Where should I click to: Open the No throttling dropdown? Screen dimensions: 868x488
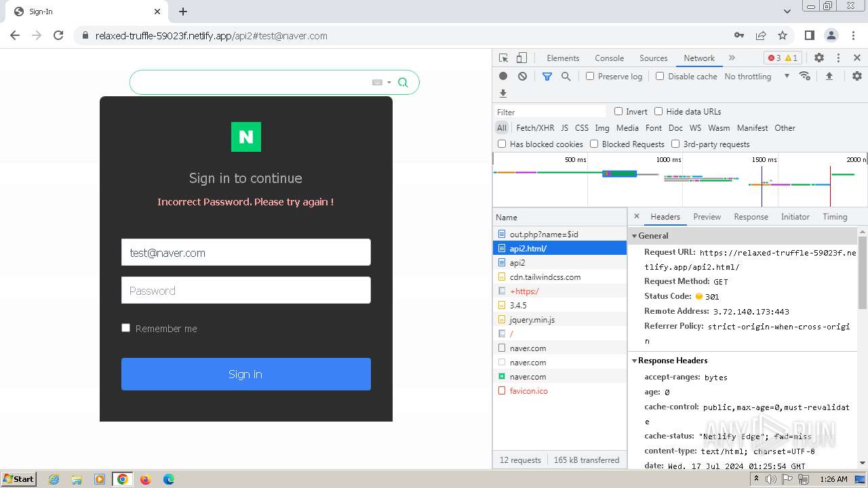[757, 76]
